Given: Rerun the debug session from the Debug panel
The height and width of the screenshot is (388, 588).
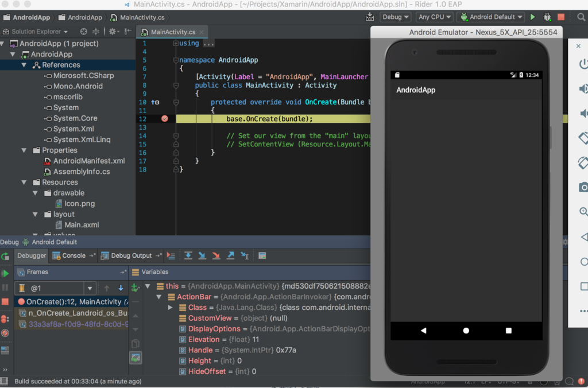Looking at the screenshot, I should [5, 257].
